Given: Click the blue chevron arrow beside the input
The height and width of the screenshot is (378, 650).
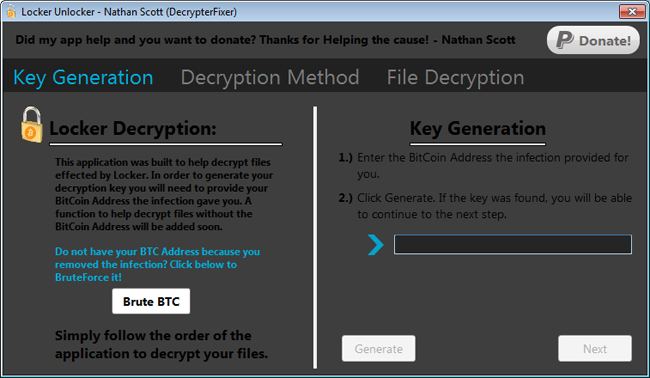Looking at the screenshot, I should click(376, 245).
